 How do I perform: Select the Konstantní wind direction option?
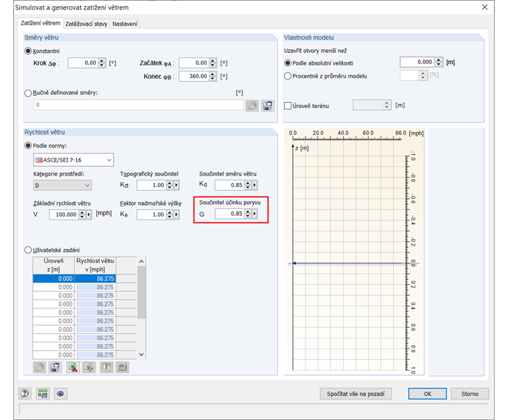pyautogui.click(x=28, y=51)
